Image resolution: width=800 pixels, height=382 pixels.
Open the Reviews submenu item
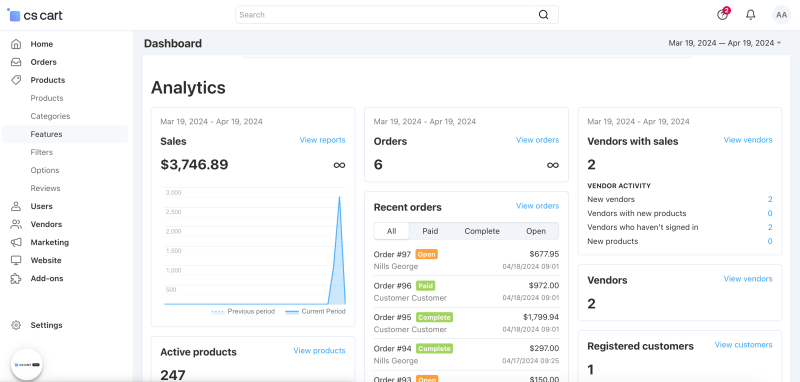[x=45, y=188]
